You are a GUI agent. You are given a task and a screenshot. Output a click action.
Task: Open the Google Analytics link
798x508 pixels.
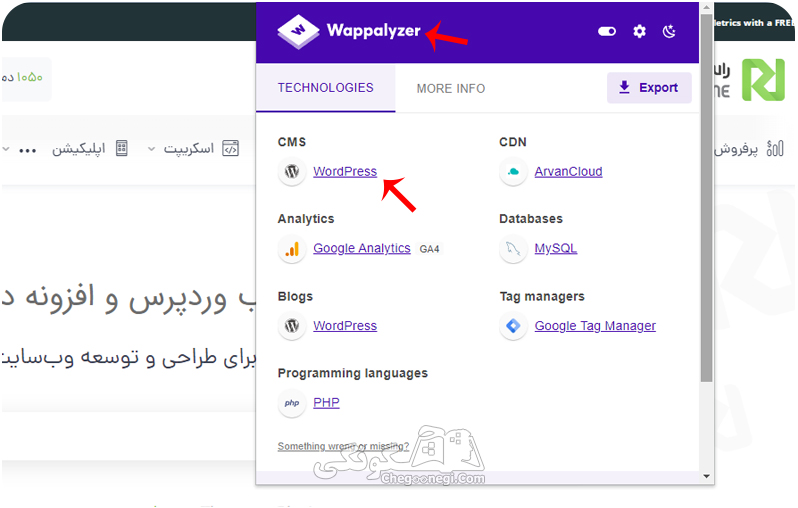coord(362,248)
